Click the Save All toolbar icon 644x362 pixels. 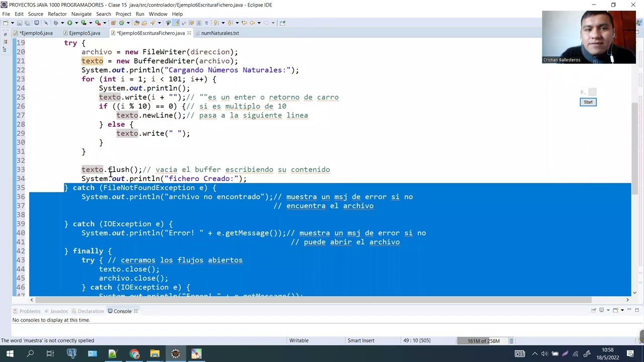point(27,23)
